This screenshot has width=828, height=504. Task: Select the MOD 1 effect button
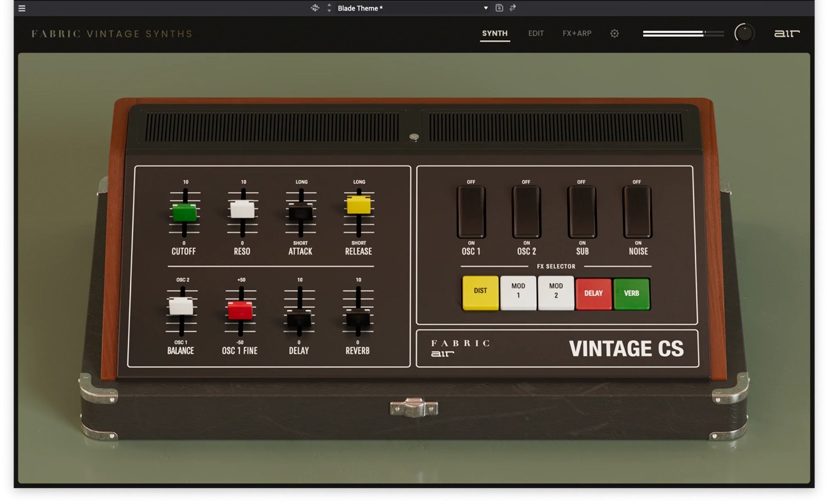click(518, 293)
